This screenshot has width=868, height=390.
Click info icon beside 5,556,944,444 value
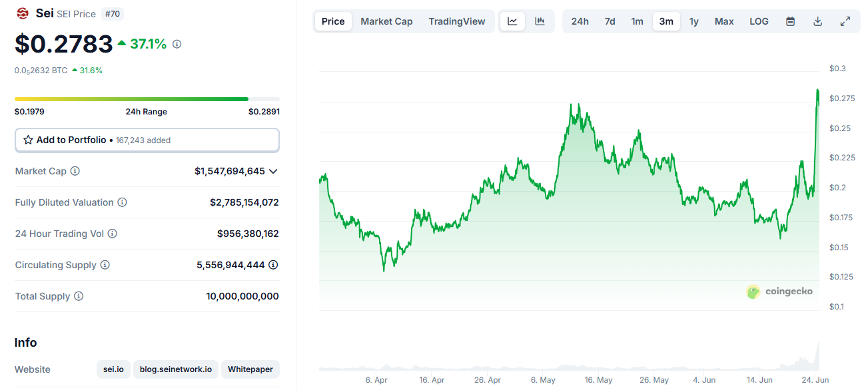273,265
